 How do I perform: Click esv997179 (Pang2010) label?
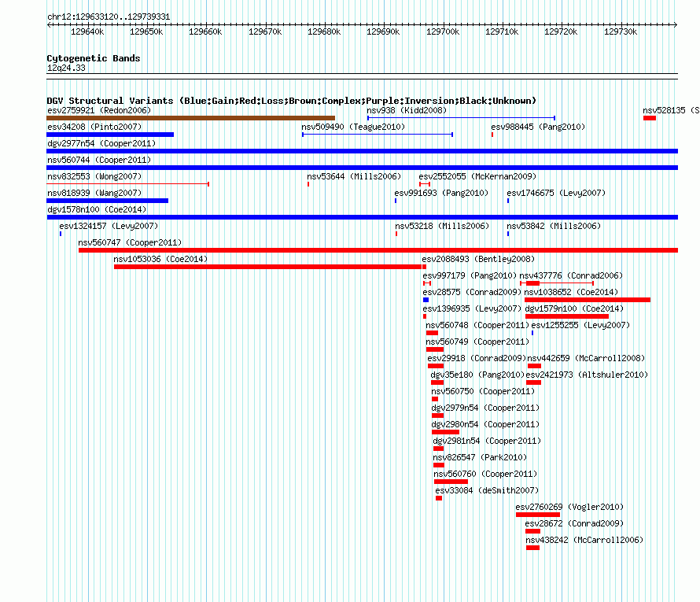tap(470, 275)
